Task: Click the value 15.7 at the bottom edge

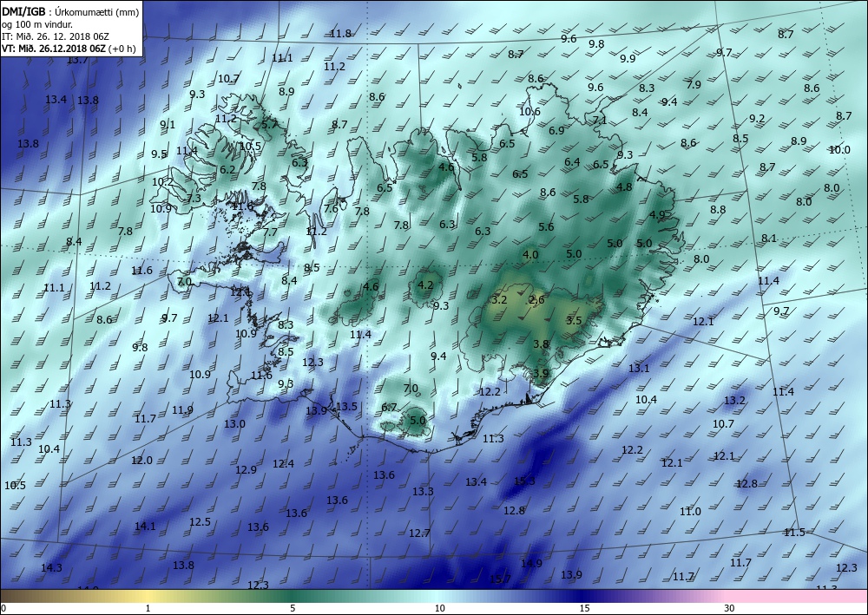Action: [501, 579]
